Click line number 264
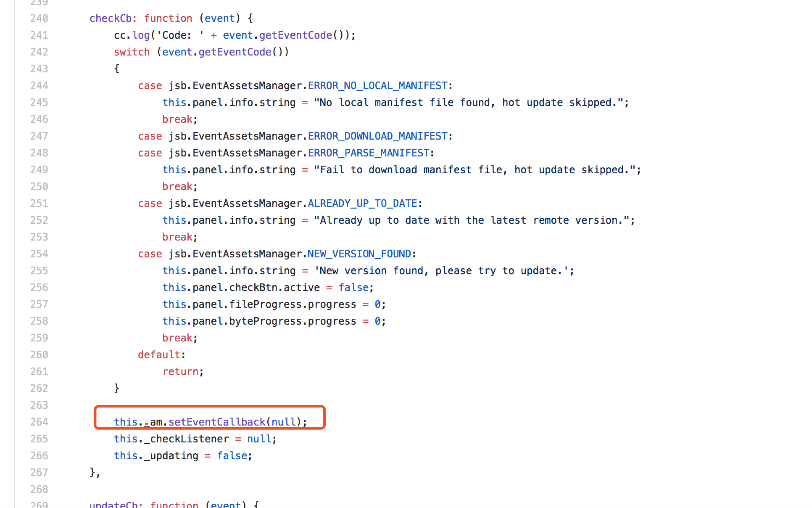This screenshot has height=508, width=812. (39, 422)
